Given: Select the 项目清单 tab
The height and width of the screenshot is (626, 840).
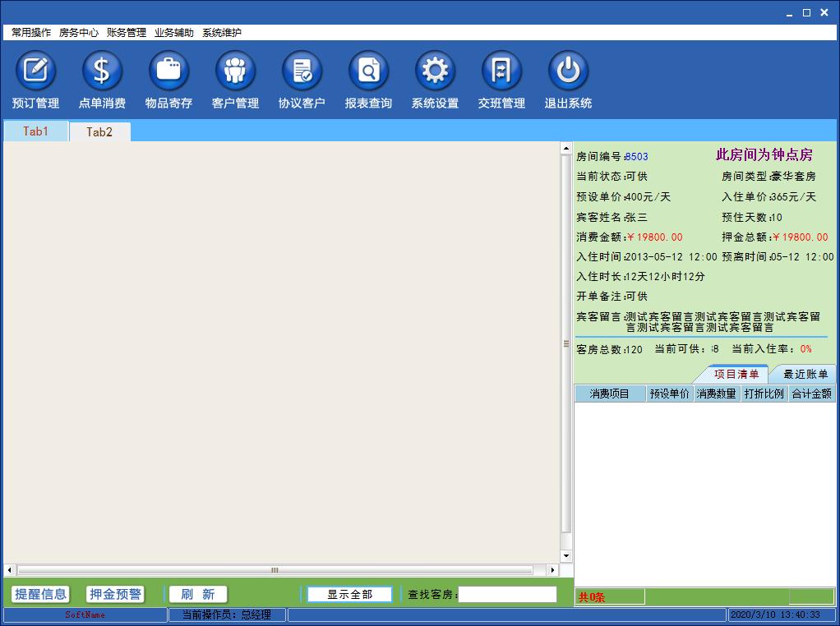Looking at the screenshot, I should coord(736,374).
